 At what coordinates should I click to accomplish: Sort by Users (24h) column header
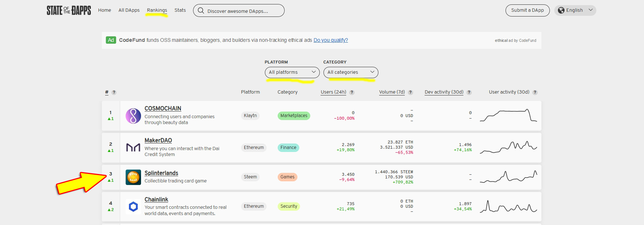click(333, 92)
